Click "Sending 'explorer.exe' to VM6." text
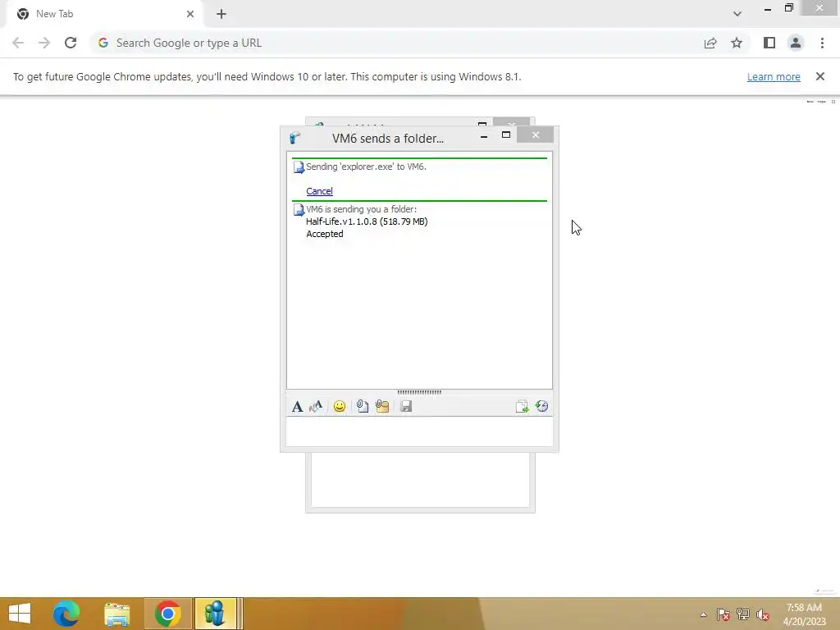 (367, 167)
